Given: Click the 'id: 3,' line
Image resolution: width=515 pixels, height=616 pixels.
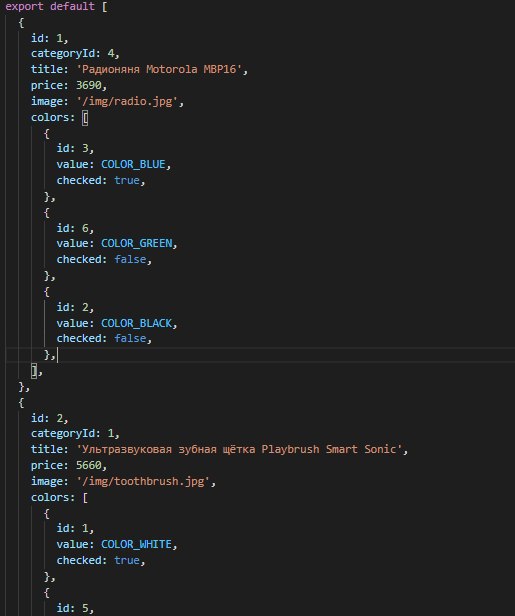Looking at the screenshot, I should coord(75,148).
